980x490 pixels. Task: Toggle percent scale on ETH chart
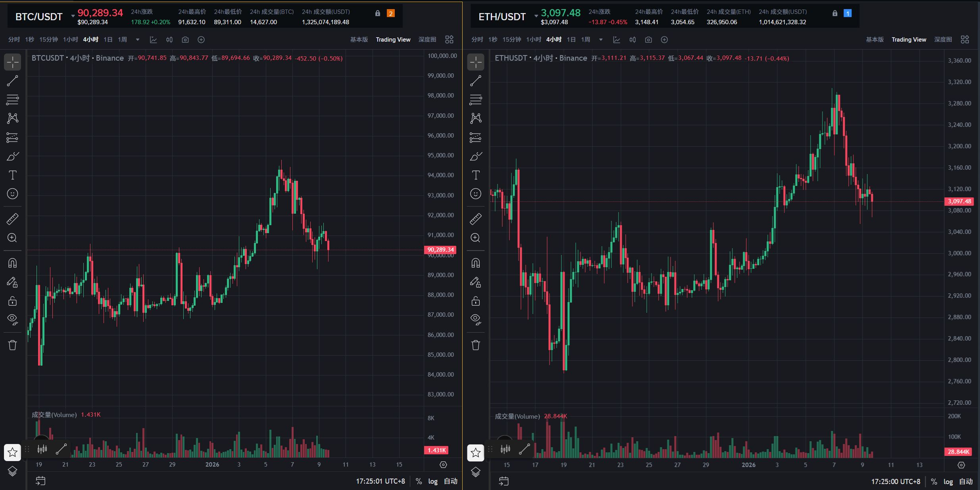[934, 481]
